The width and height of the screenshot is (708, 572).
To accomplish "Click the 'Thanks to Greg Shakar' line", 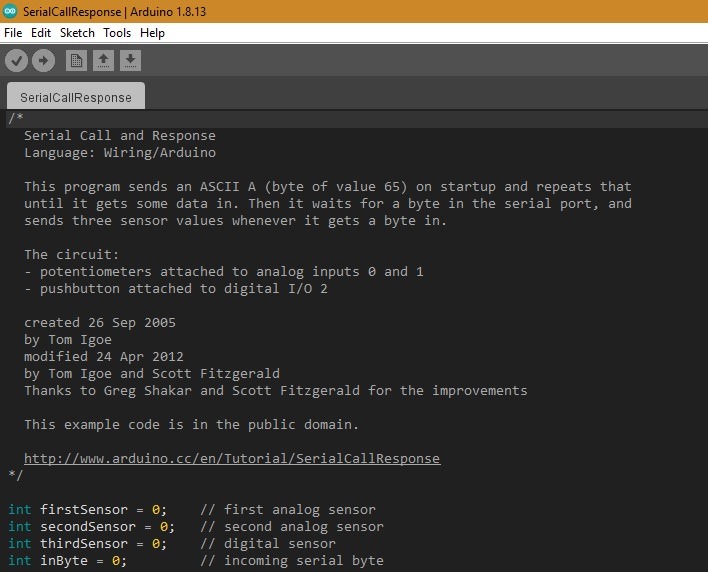I will point(275,391).
